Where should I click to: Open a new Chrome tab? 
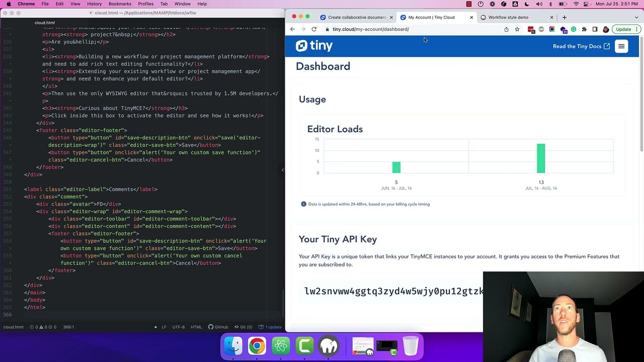pyautogui.click(x=565, y=17)
